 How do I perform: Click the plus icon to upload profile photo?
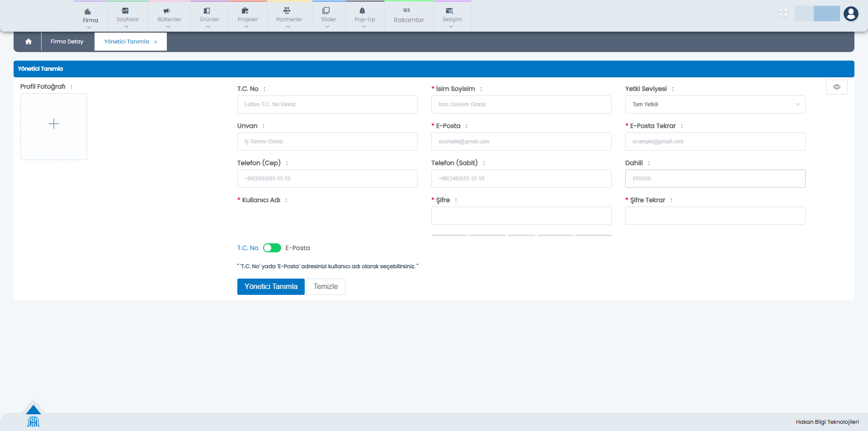pos(54,124)
